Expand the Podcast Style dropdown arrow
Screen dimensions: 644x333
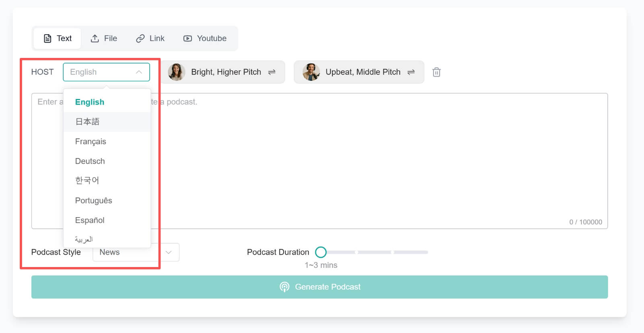[x=169, y=252]
